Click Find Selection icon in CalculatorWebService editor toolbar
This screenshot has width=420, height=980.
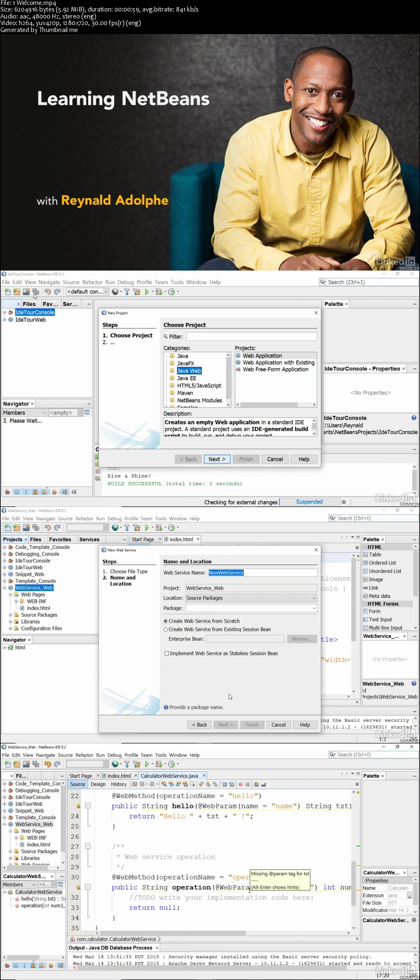click(164, 784)
